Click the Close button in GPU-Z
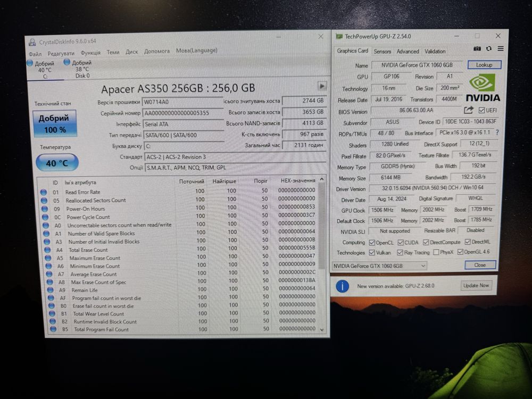The height and width of the screenshot is (399, 532). [x=480, y=265]
